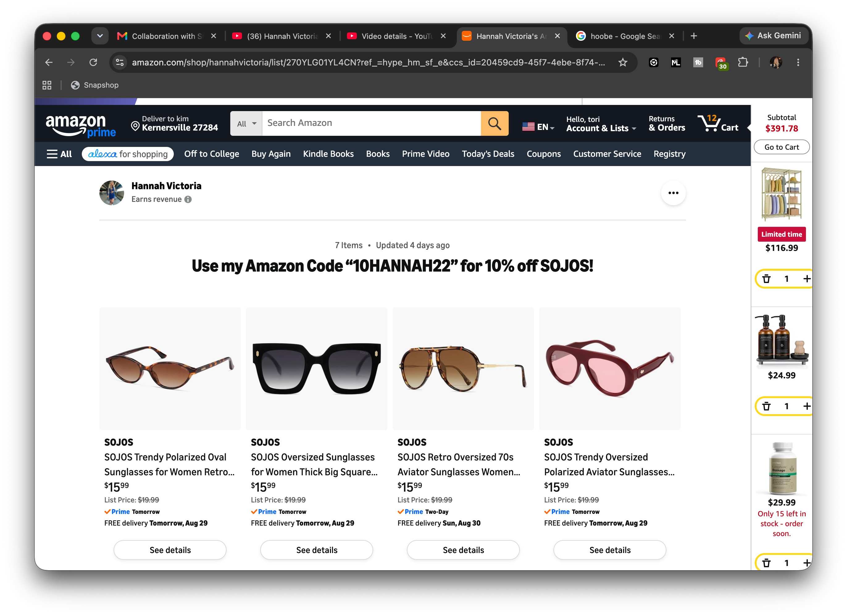Open Registry nav item
Image resolution: width=847 pixels, height=616 pixels.
[x=669, y=154]
